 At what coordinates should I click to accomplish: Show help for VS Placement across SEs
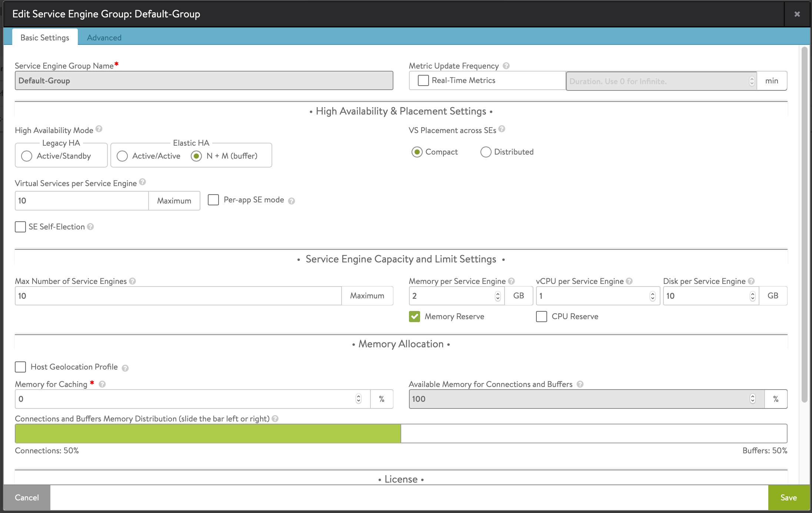pos(502,129)
